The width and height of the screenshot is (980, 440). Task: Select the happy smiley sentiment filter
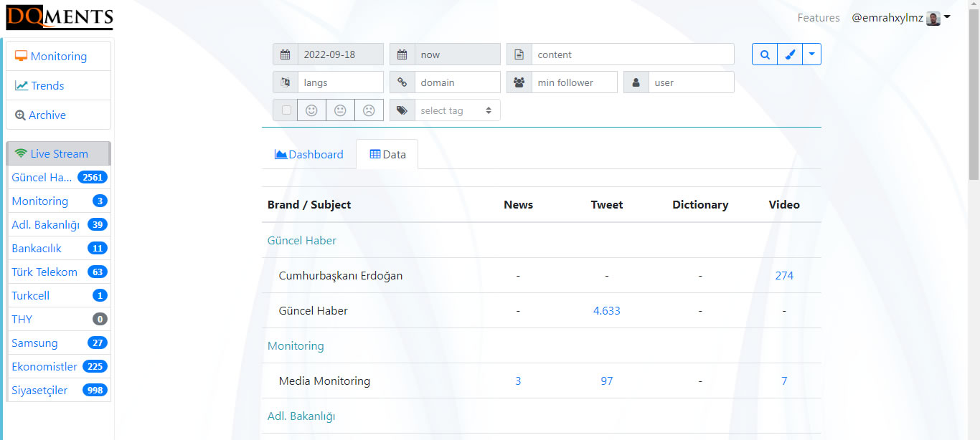click(x=311, y=110)
